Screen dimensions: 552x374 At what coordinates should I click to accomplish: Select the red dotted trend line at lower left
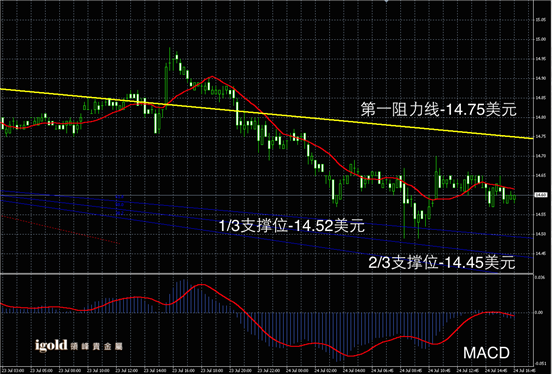[x=61, y=229]
